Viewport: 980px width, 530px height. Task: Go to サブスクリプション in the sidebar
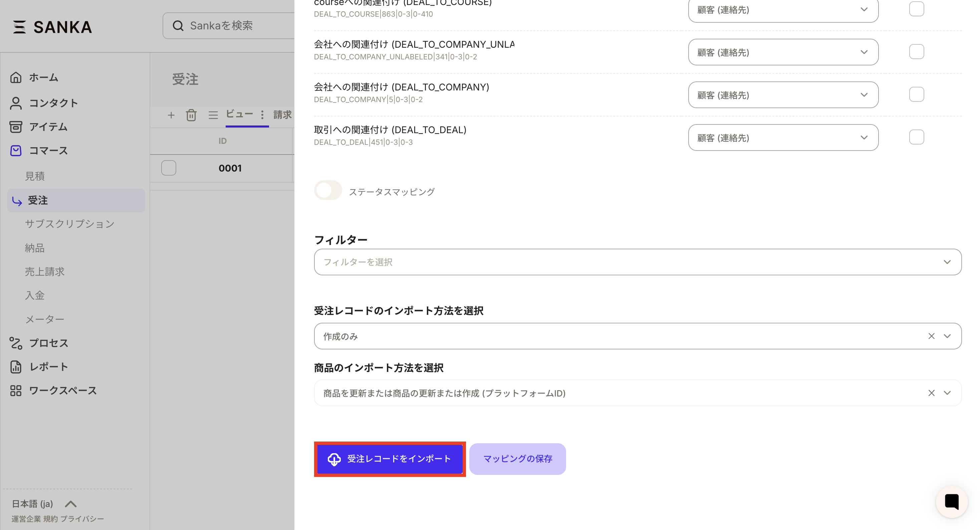coord(70,224)
